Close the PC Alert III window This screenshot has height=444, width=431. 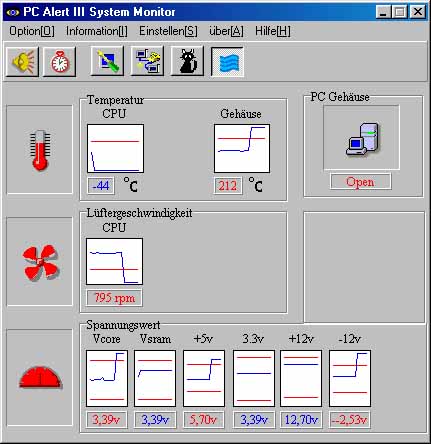pyautogui.click(x=417, y=12)
